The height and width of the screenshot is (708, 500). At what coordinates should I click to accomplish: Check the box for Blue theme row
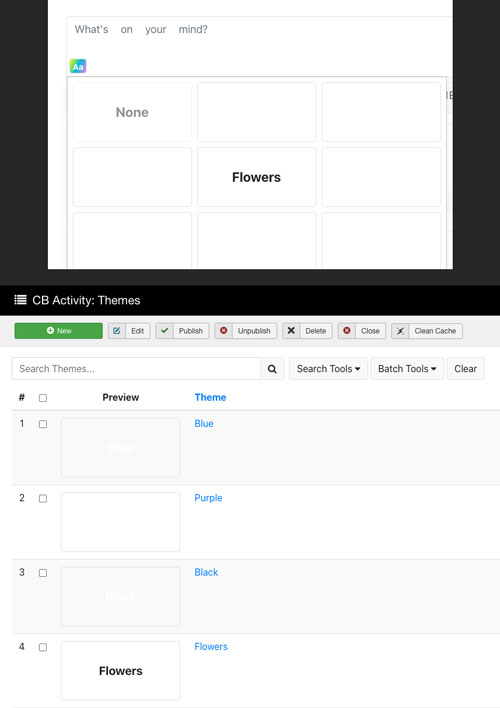[43, 424]
